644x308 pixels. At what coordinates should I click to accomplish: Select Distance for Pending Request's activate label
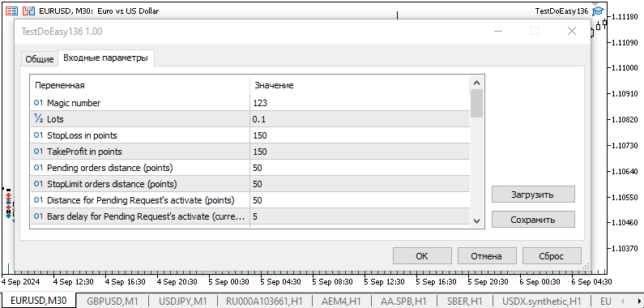141,200
